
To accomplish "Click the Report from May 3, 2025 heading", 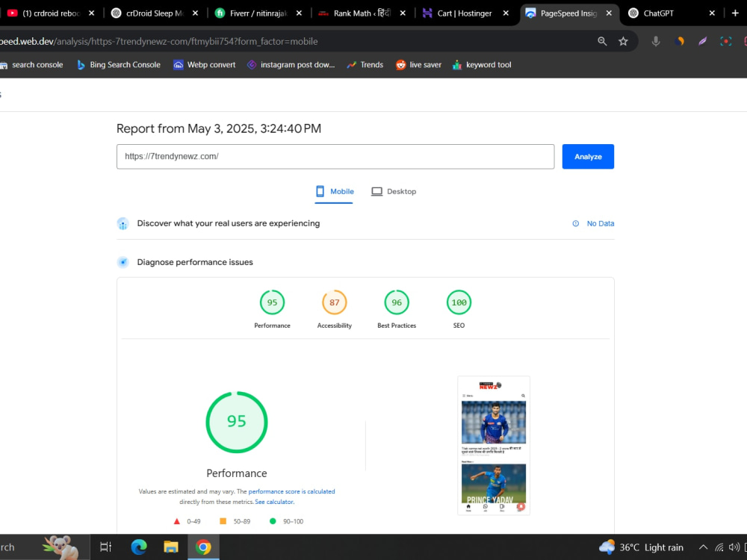I will (219, 128).
